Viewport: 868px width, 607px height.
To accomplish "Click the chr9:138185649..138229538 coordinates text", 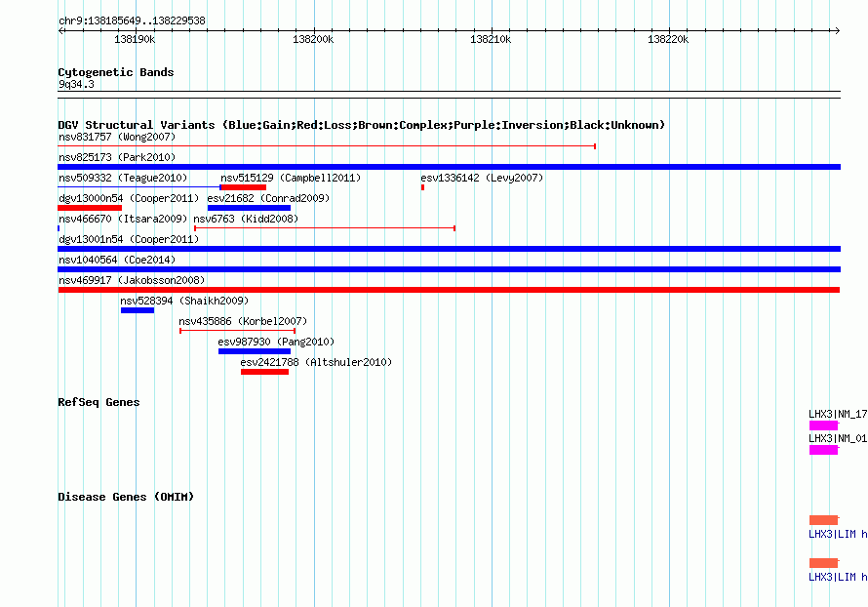I will click(x=132, y=21).
